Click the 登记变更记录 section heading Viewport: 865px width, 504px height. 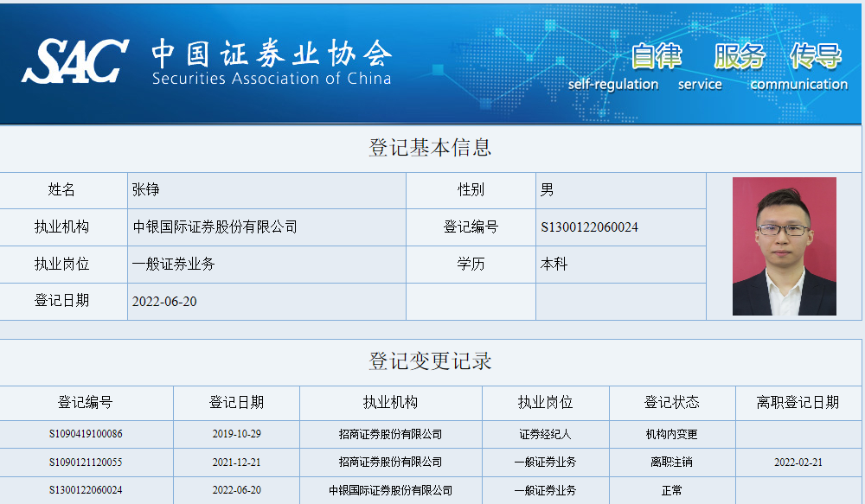pyautogui.click(x=430, y=361)
